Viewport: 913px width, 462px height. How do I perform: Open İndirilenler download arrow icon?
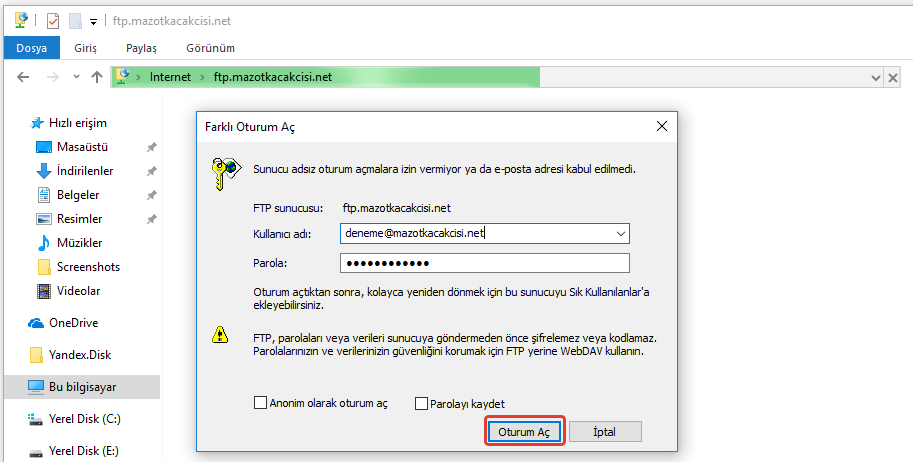tap(44, 171)
